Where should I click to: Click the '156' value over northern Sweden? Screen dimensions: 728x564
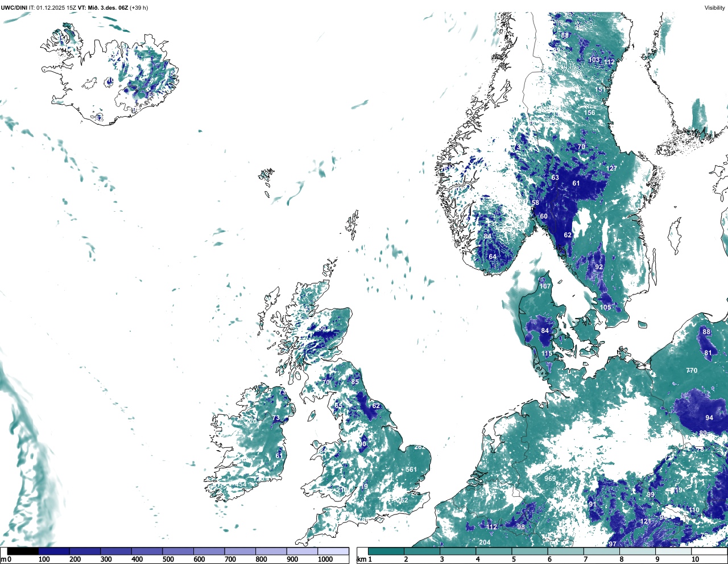pos(589,113)
